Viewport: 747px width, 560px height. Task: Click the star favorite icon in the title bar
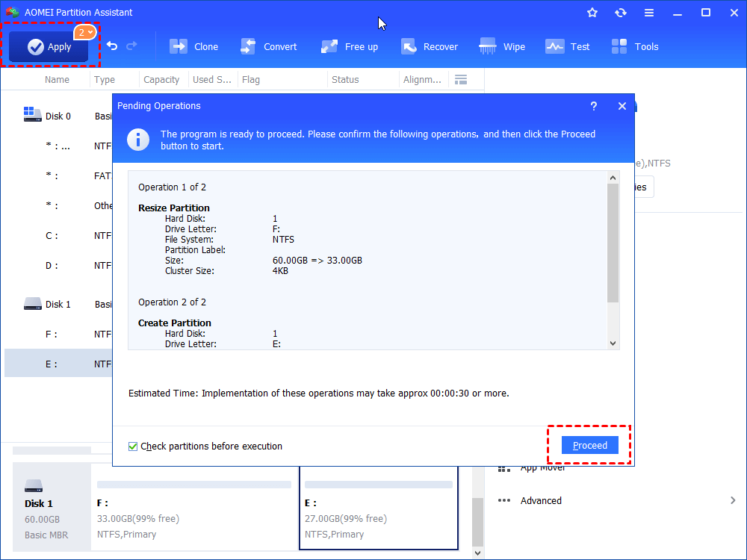pos(592,13)
